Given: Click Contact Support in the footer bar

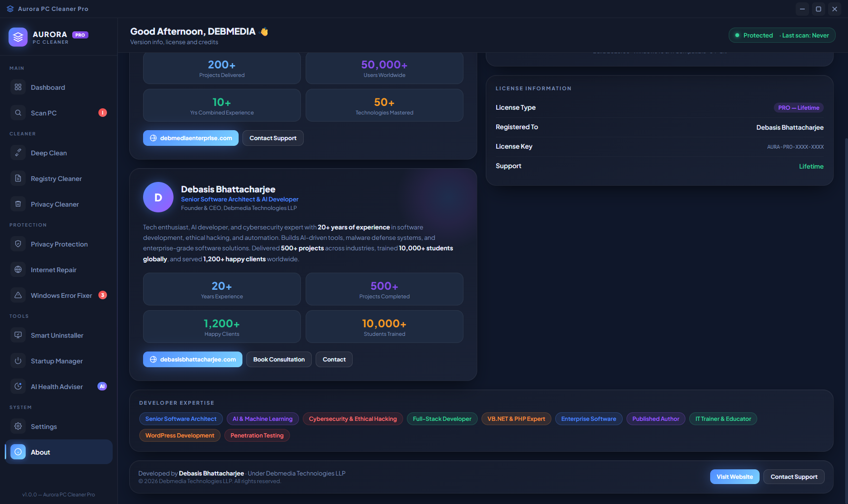Looking at the screenshot, I should (x=794, y=476).
